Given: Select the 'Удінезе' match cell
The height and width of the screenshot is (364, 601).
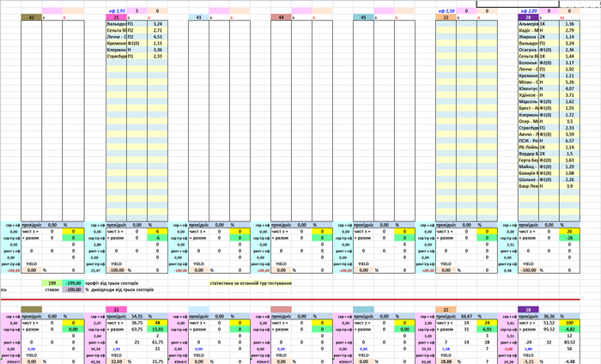Looking at the screenshot, I should click(529, 95).
